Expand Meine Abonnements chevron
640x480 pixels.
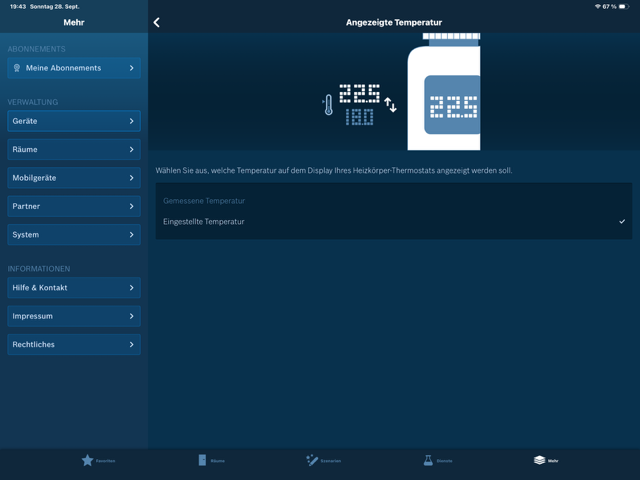pos(131,68)
